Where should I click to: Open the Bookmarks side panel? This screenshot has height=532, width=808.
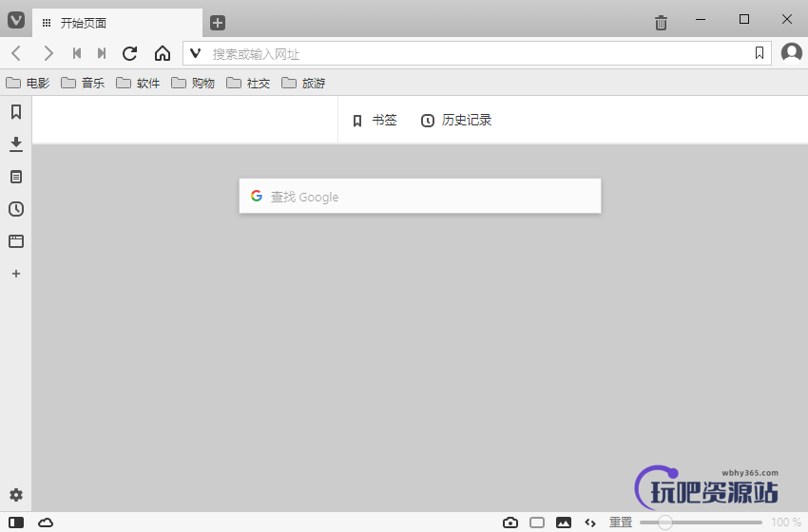click(x=16, y=112)
